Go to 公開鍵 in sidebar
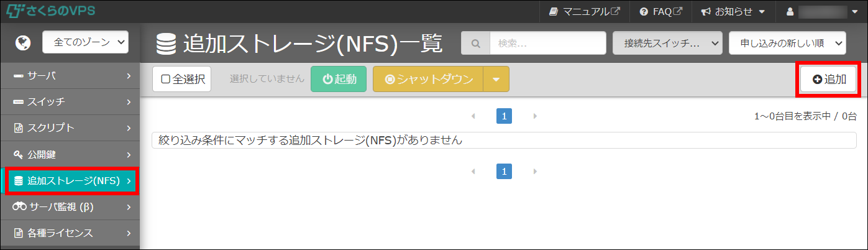 tap(70, 154)
